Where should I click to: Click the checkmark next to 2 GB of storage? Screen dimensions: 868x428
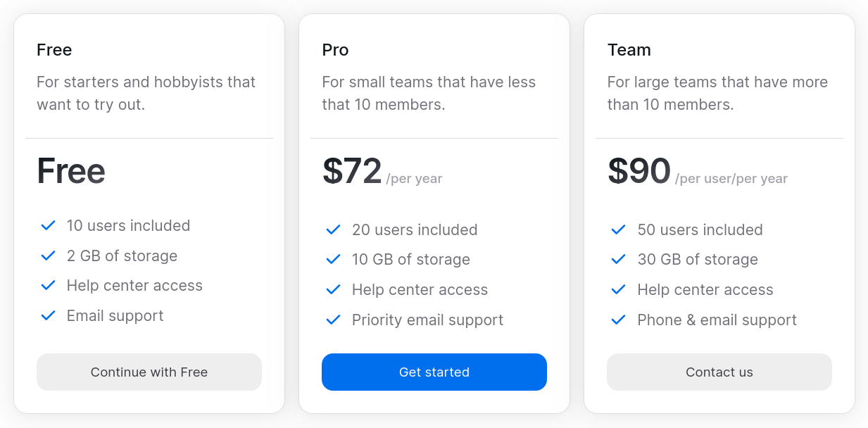tap(48, 256)
